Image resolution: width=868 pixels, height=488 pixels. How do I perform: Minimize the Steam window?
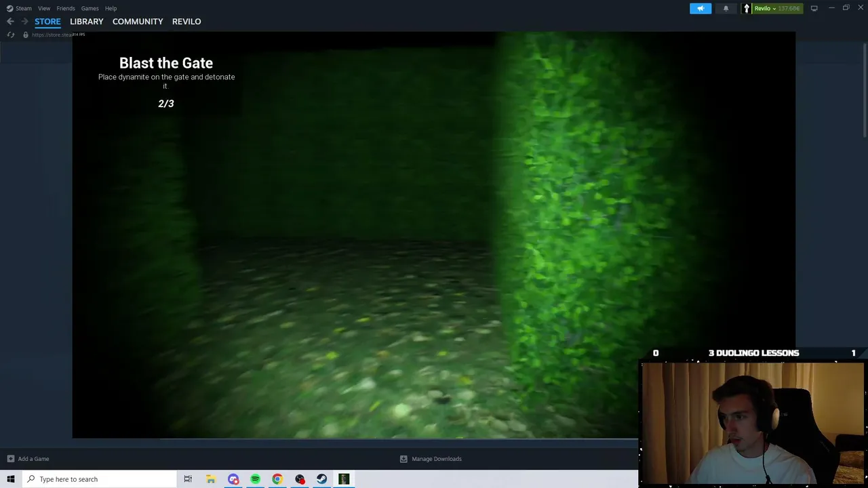tap(831, 8)
